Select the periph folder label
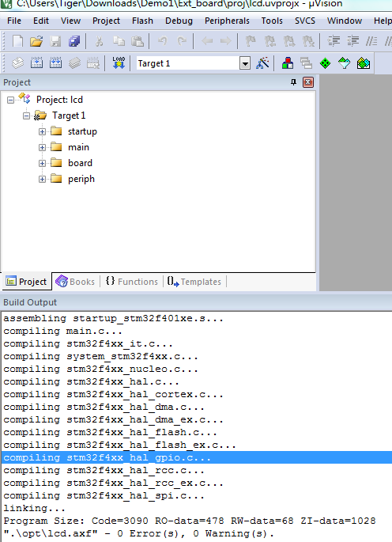 [x=81, y=179]
